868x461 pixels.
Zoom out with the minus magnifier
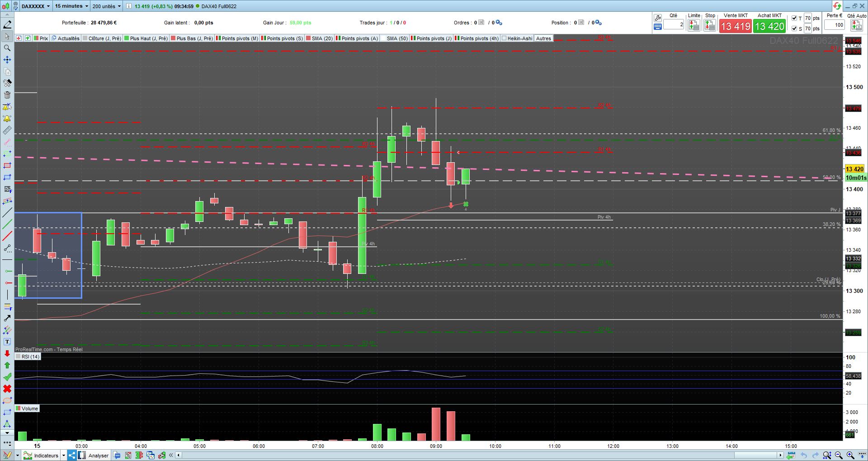[839, 455]
